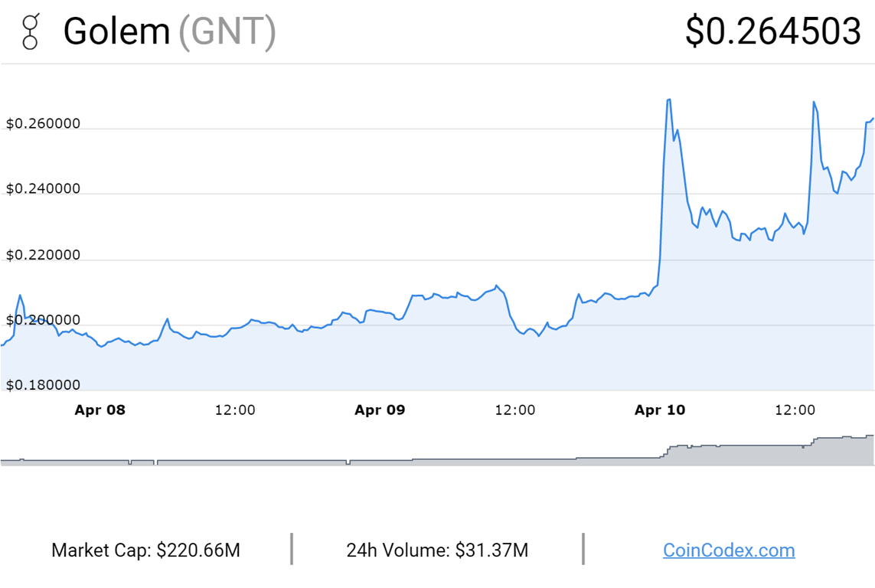Screen dimensions: 875x588
Task: Click the Apr 09 date label
Action: (380, 410)
